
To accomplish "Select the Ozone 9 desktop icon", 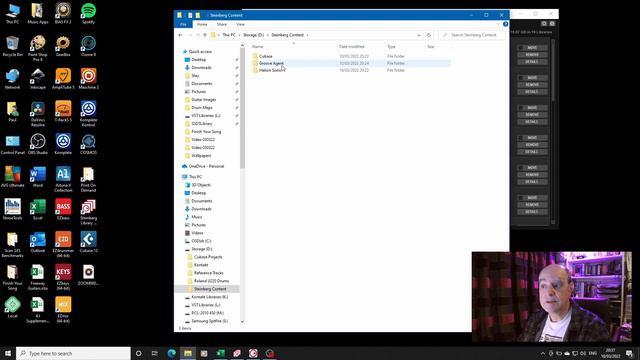I will (88, 46).
